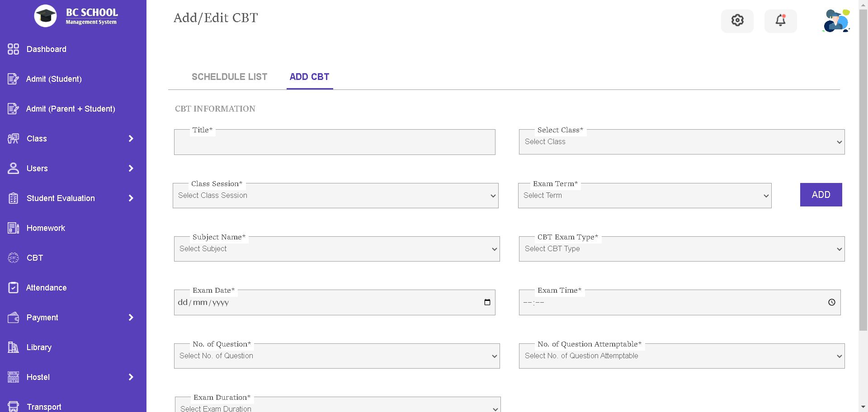Click the Dashboard grid icon
868x412 pixels.
(x=13, y=49)
